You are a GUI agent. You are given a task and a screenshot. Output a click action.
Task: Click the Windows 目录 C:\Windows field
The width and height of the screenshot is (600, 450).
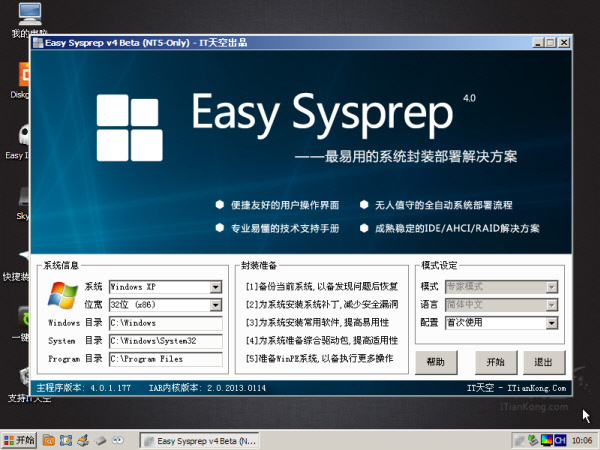tap(166, 323)
